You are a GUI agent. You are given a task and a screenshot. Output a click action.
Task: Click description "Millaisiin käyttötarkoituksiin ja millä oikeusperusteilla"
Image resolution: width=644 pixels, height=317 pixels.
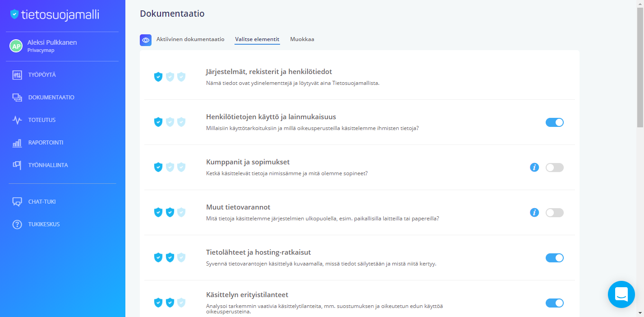click(x=313, y=128)
